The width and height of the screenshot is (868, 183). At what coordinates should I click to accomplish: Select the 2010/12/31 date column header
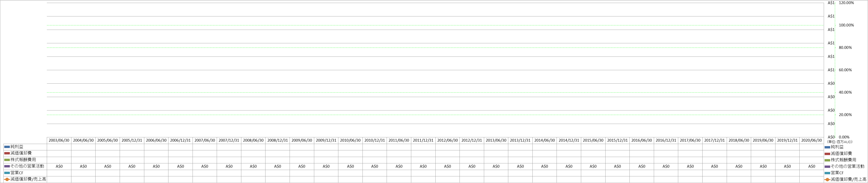[x=375, y=140]
